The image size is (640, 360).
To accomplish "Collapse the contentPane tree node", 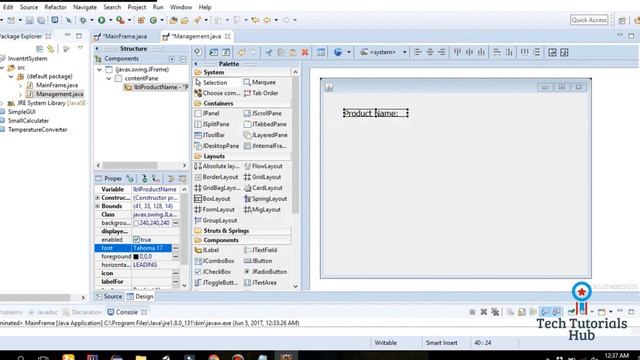I will 109,78.
